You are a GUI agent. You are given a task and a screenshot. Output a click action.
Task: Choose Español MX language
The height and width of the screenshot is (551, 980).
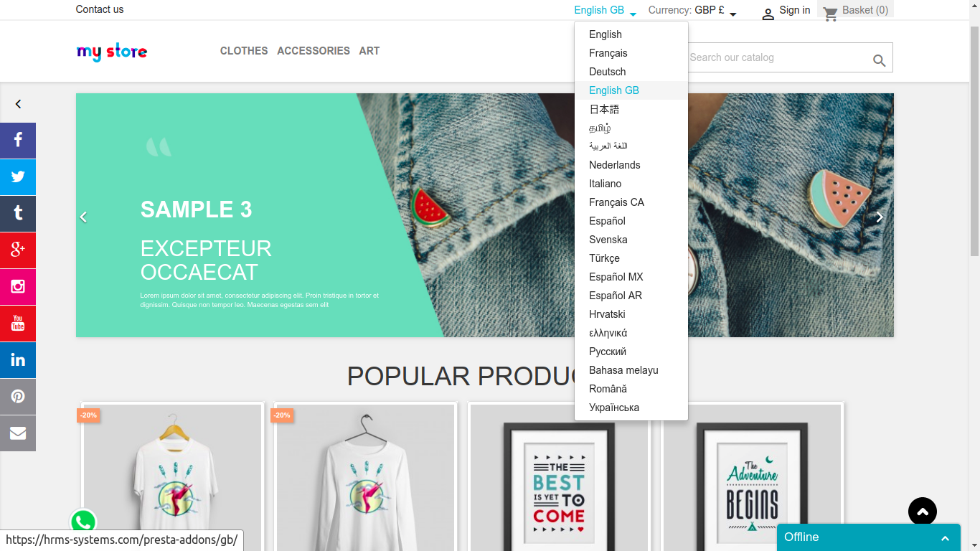(631, 277)
